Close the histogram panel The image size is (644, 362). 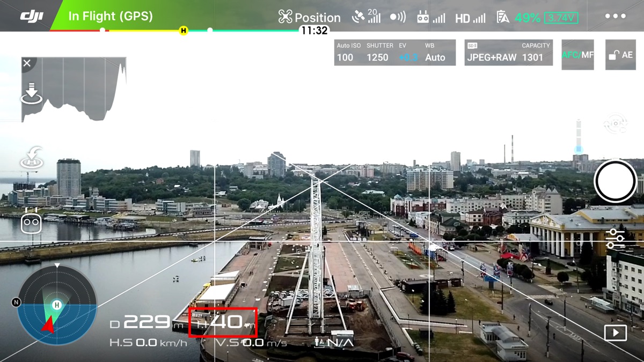pyautogui.click(x=27, y=63)
